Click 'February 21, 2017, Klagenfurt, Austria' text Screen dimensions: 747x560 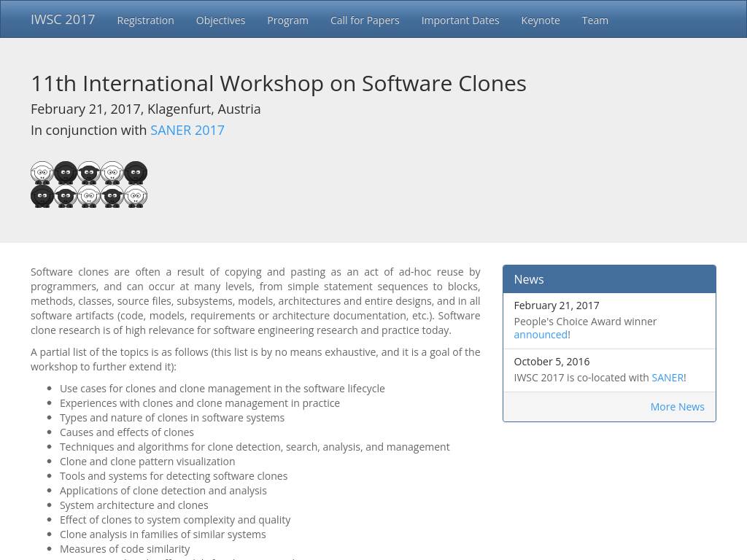tap(146, 109)
